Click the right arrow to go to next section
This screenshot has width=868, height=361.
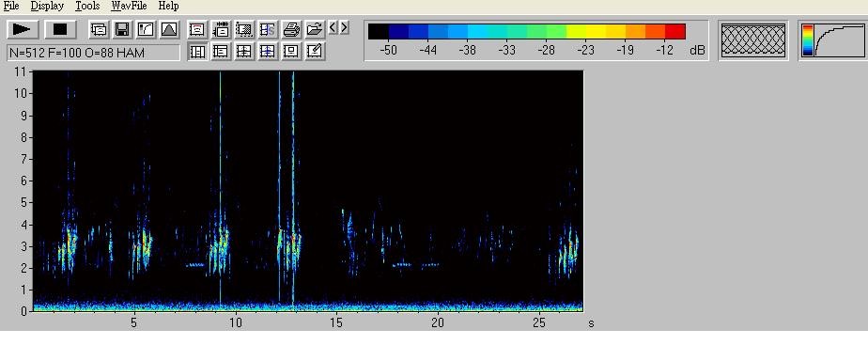[x=344, y=26]
